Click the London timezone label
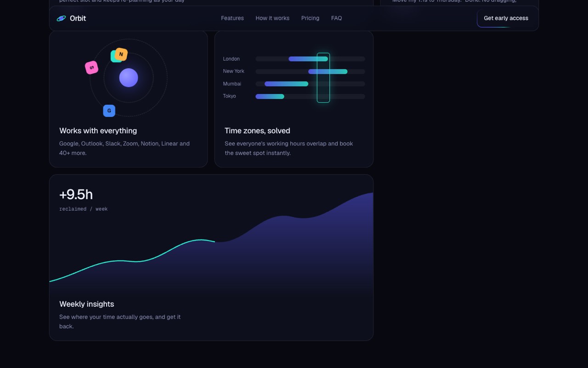The image size is (588, 368). click(x=232, y=59)
